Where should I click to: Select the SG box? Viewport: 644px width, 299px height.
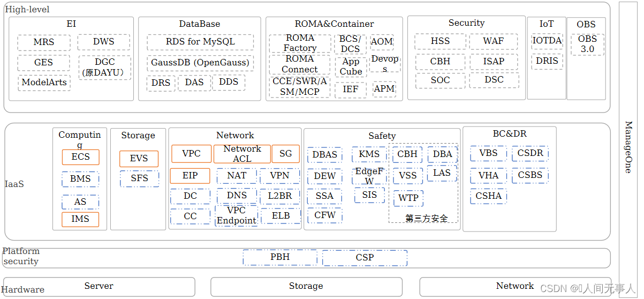(286, 154)
